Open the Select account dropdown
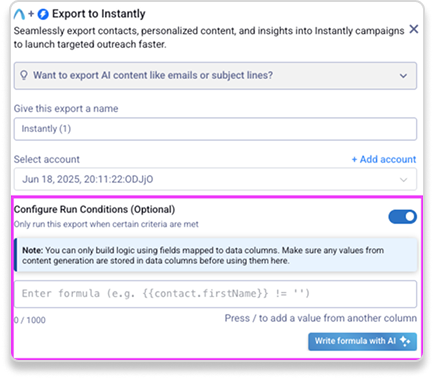433x378 pixels. pos(215,179)
